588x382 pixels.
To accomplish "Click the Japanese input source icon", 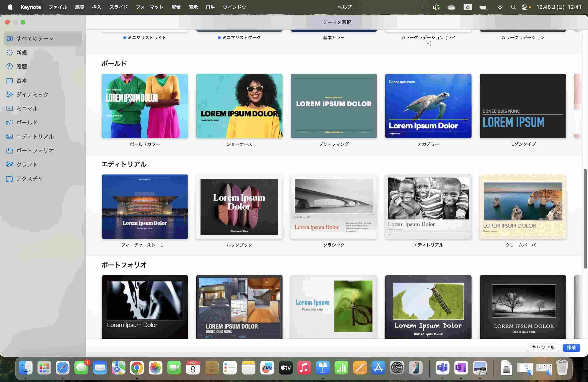I will [468, 7].
